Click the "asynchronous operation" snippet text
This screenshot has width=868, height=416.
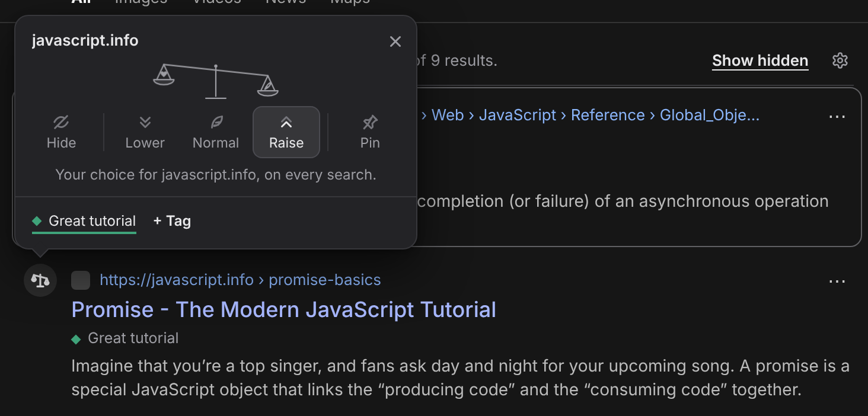733,201
